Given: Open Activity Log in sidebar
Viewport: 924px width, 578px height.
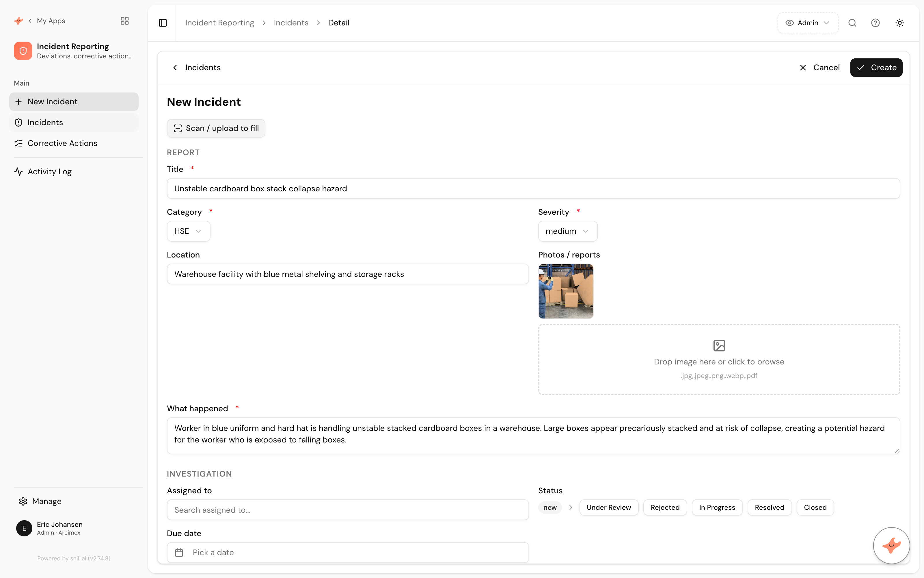Looking at the screenshot, I should click(74, 172).
